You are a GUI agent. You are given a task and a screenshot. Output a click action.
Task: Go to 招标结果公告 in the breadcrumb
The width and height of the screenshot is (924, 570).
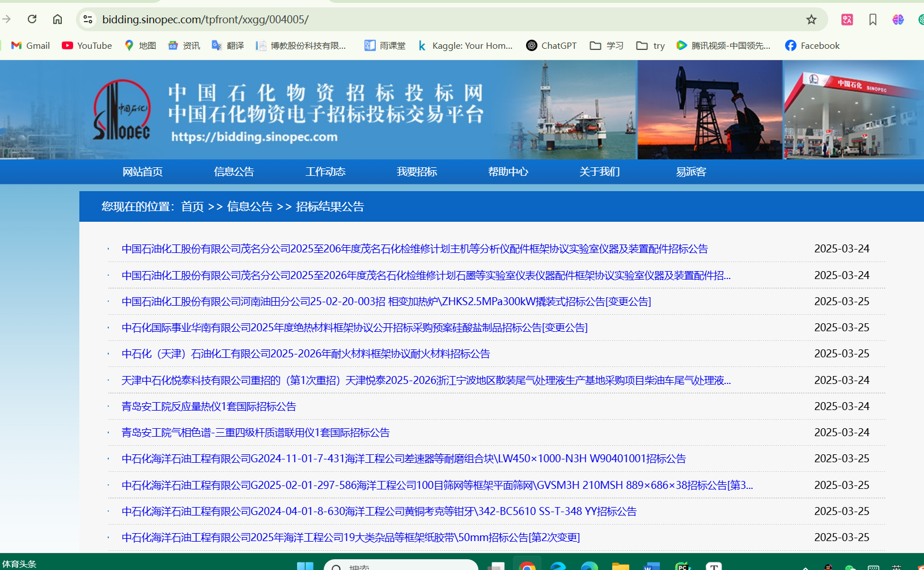coord(330,206)
